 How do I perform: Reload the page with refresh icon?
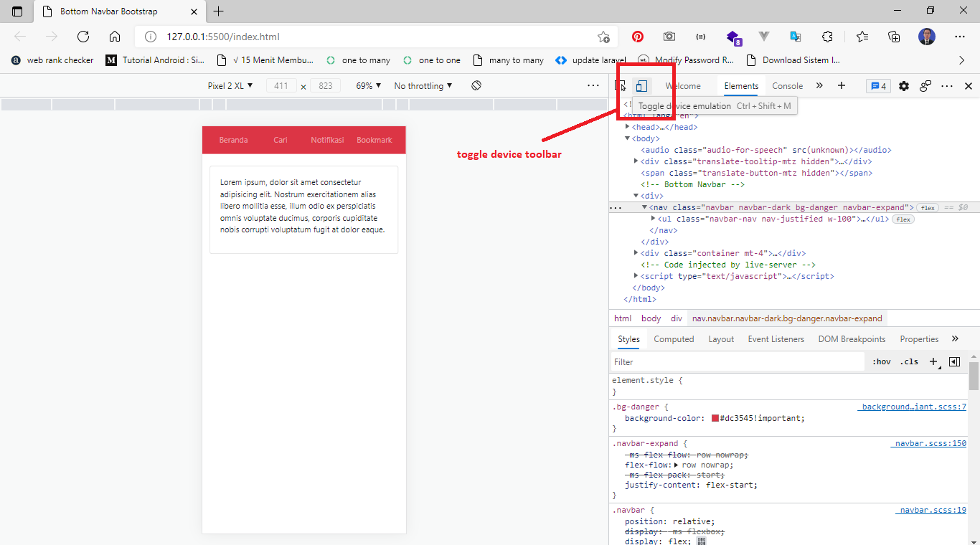pos(83,37)
